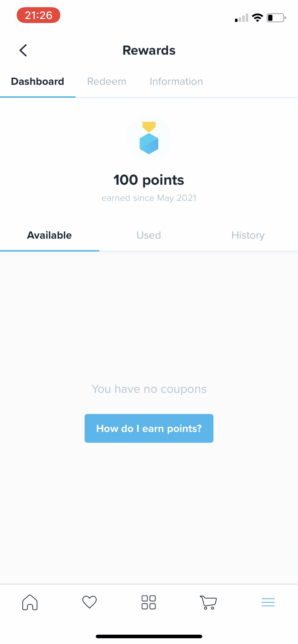Tap the Wi-Fi status icon
Viewport: 298px width, 644px height.
coord(257,18)
